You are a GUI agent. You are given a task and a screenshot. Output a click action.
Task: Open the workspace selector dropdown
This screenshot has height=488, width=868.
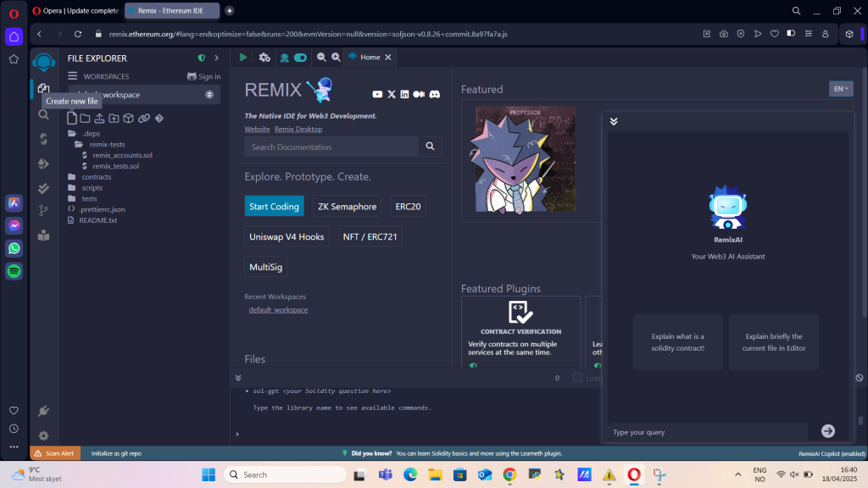pyautogui.click(x=144, y=95)
